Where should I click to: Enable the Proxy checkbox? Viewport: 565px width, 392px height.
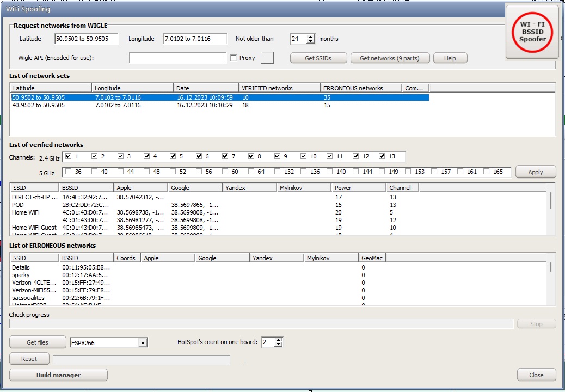234,58
